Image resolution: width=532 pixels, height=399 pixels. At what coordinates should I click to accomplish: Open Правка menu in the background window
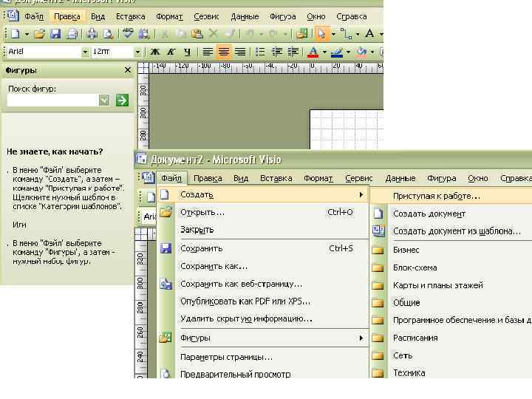click(x=66, y=16)
